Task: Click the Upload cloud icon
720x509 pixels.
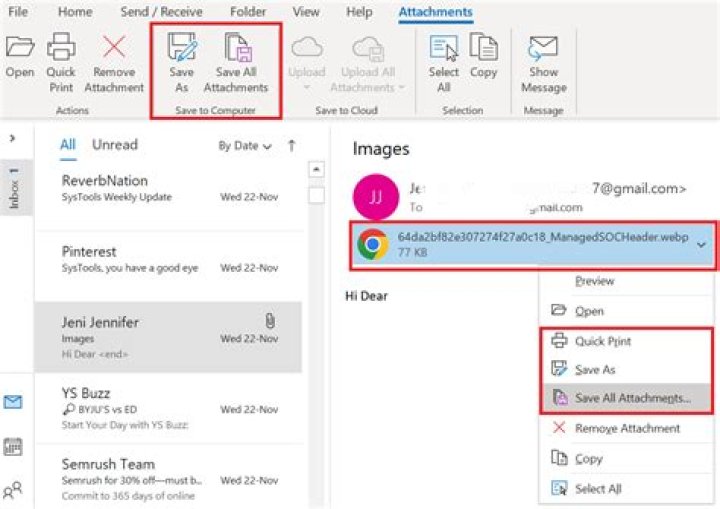Action: pos(307,47)
